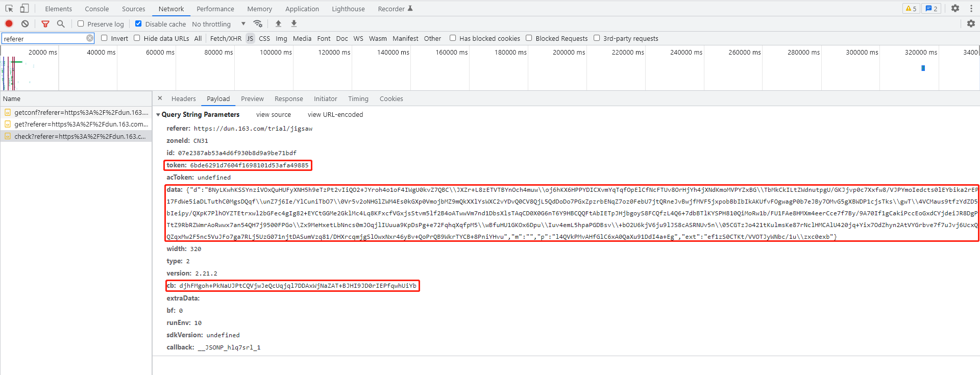980x375 pixels.
Task: Check the Hide data URLs option
Action: tap(137, 38)
